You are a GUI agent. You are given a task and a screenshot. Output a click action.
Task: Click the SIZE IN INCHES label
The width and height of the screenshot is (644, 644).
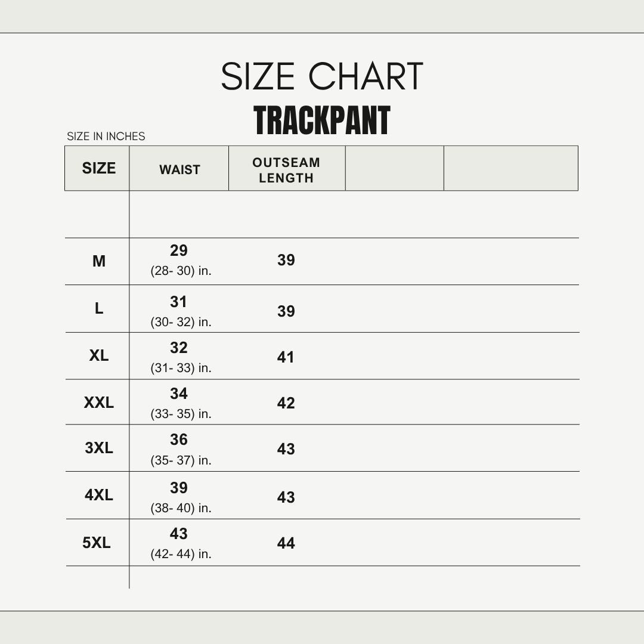click(106, 137)
